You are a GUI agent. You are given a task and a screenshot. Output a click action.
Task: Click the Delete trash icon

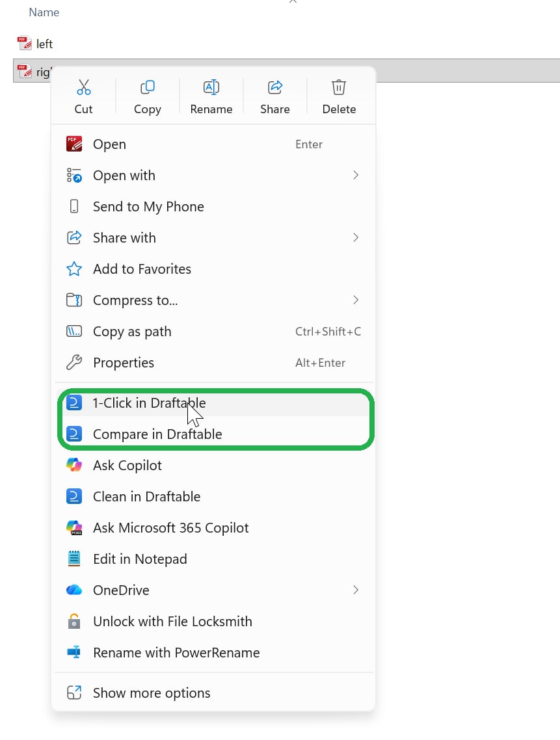click(x=339, y=87)
